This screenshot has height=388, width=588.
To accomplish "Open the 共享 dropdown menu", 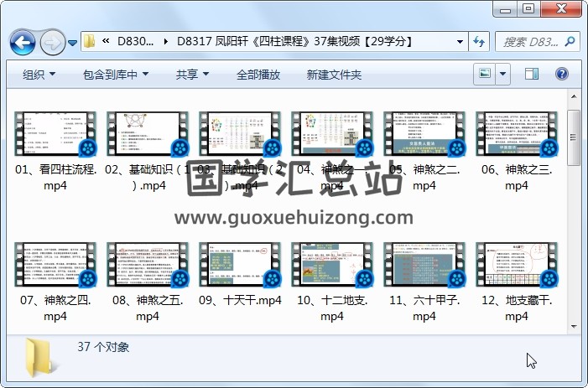I will pyautogui.click(x=192, y=75).
